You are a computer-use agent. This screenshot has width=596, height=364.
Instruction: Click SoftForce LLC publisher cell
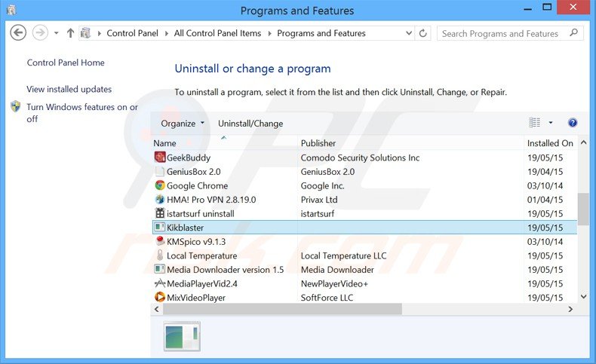click(327, 298)
